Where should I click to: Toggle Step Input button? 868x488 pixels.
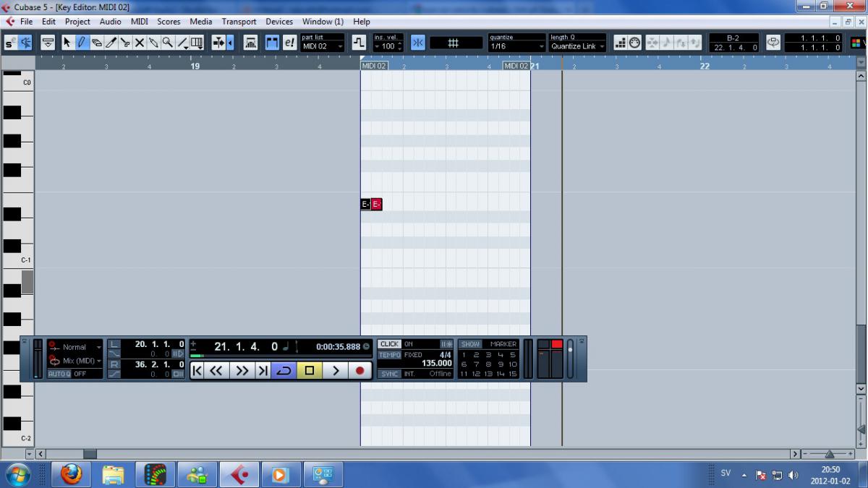(621, 43)
